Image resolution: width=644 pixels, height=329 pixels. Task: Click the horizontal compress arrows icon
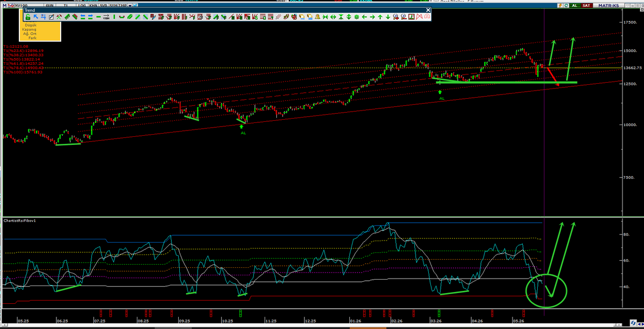325,17
